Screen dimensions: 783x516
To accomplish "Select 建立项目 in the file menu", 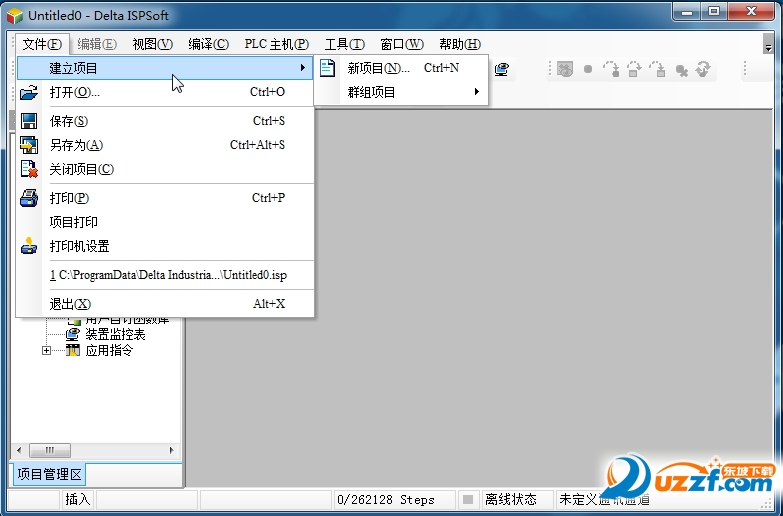I will coord(165,68).
